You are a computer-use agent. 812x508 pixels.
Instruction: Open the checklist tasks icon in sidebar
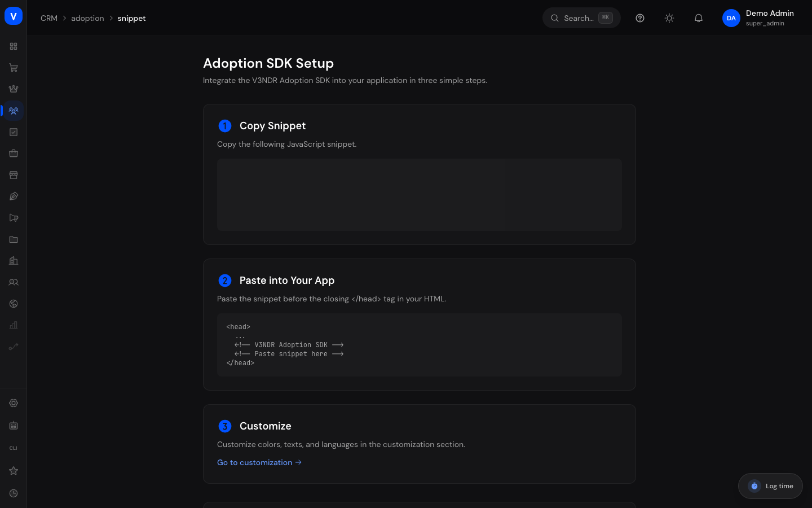point(14,132)
